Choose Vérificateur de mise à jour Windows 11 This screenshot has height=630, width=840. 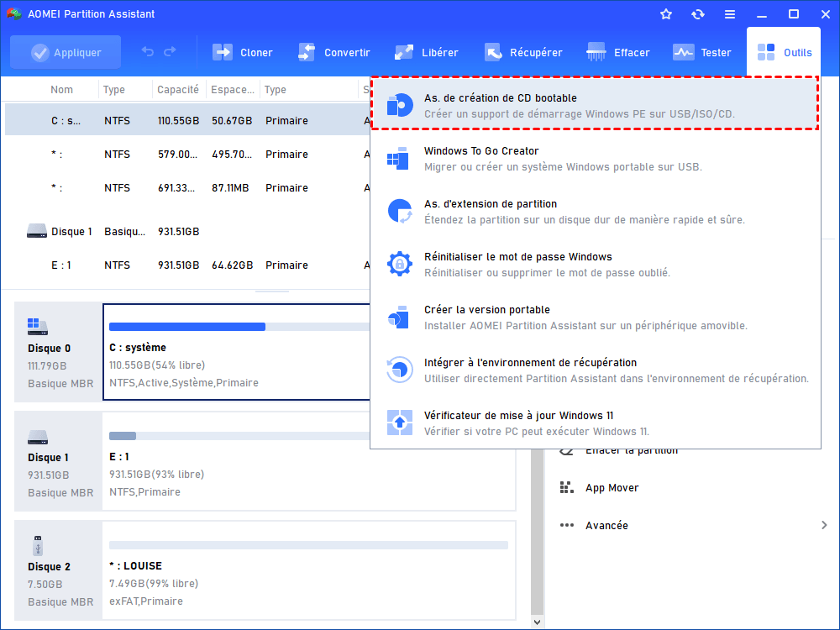click(x=595, y=423)
